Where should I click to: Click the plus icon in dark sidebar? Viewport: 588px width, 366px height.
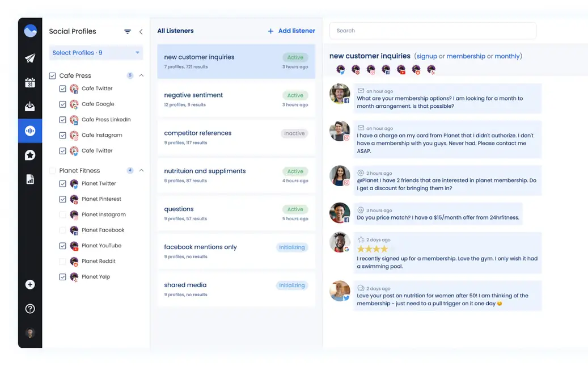29,284
